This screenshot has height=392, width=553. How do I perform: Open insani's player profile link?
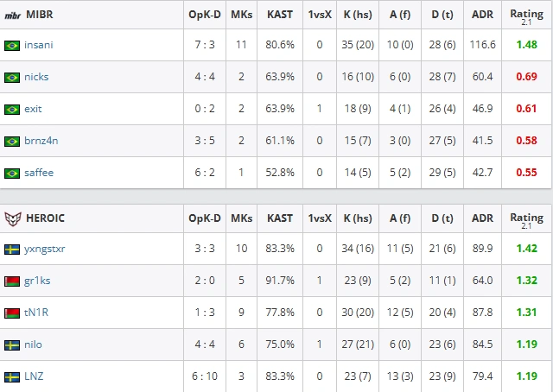[38, 45]
